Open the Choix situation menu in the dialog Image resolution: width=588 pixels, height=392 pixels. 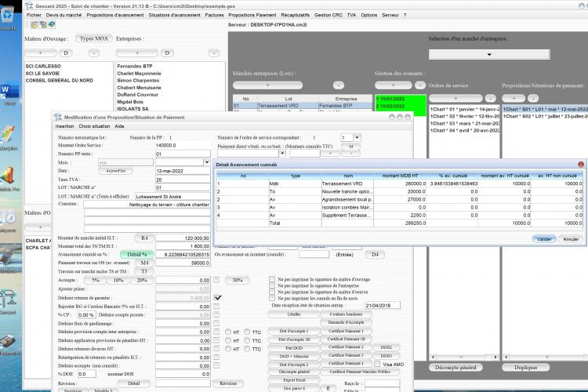(95, 126)
